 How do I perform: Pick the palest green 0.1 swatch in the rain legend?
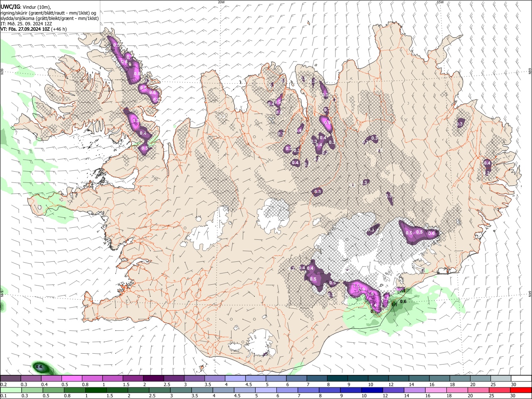pos(11,390)
